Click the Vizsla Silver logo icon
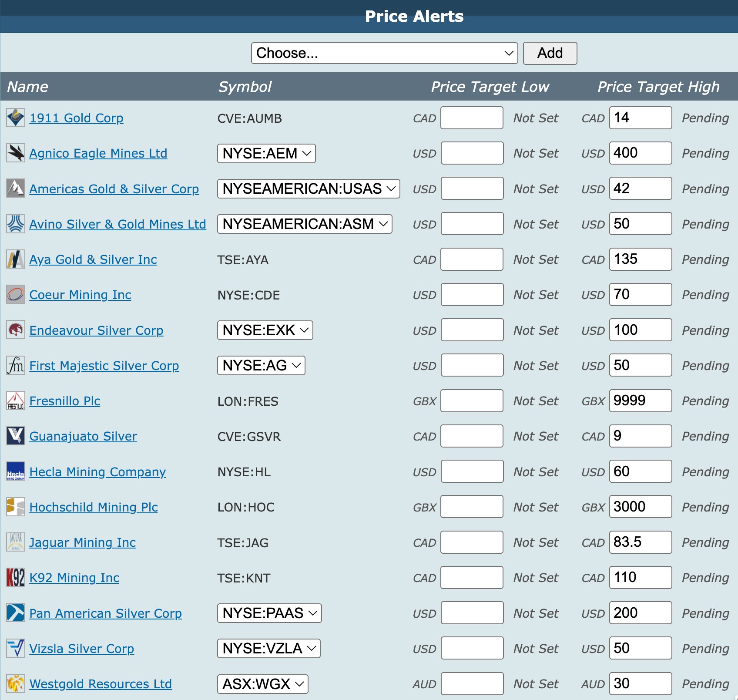Image resolution: width=738 pixels, height=700 pixels. click(x=16, y=648)
